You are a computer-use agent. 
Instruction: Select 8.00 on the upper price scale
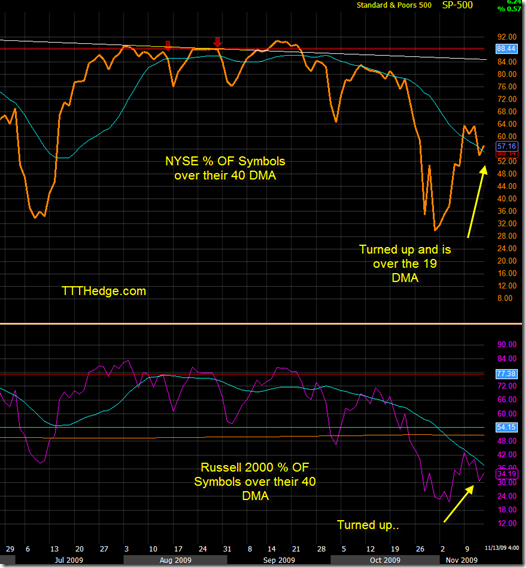click(x=505, y=298)
